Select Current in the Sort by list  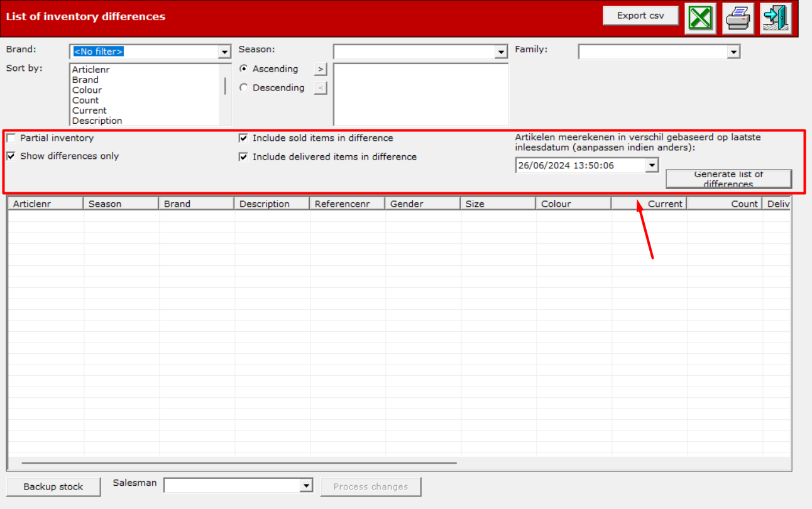(89, 110)
